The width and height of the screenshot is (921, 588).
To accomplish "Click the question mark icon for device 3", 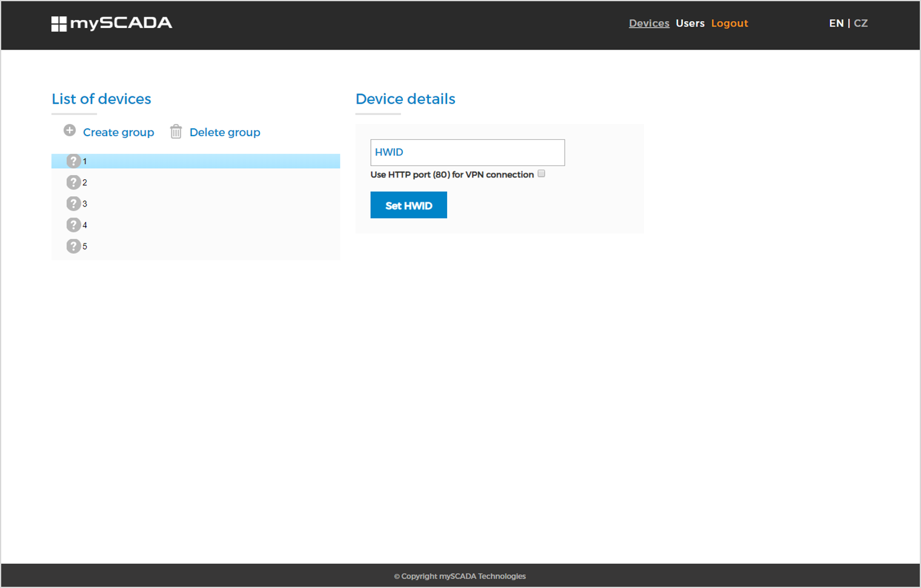I will [73, 203].
